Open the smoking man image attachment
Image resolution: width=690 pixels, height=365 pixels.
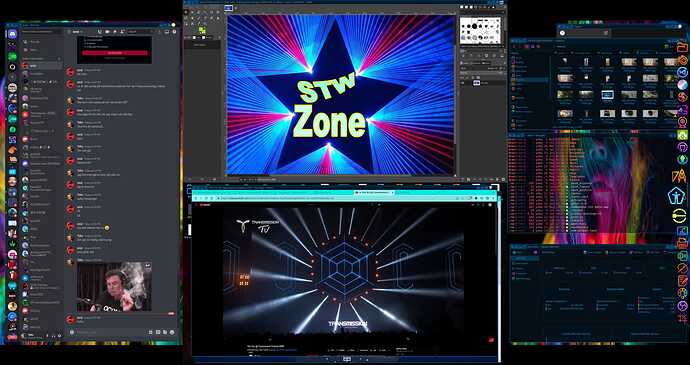(x=114, y=287)
